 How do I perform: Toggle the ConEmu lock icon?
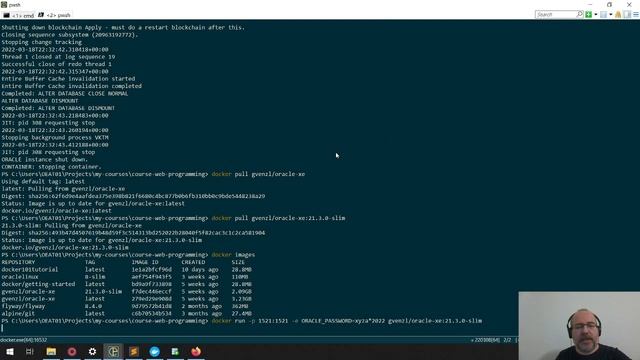coord(618,15)
